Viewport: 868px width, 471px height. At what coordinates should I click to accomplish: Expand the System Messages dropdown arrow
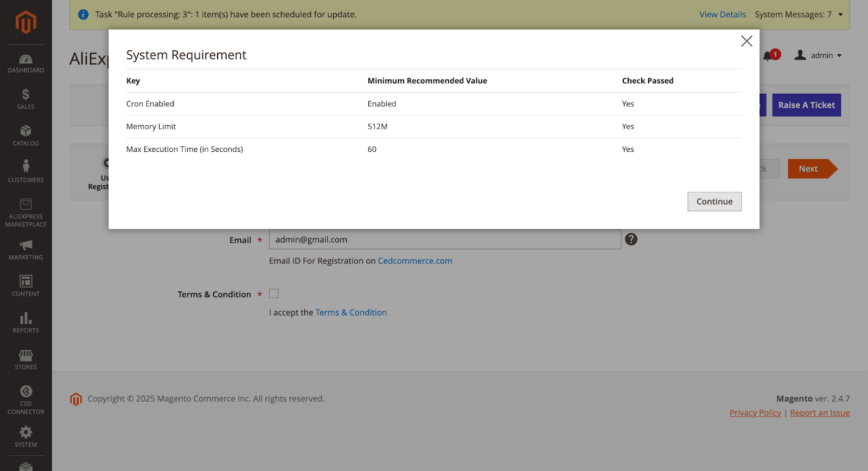840,15
